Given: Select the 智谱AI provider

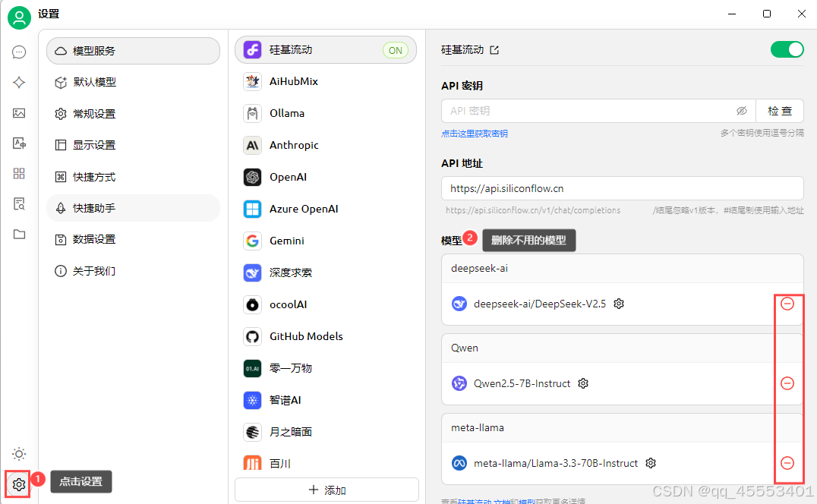Looking at the screenshot, I should pos(326,400).
